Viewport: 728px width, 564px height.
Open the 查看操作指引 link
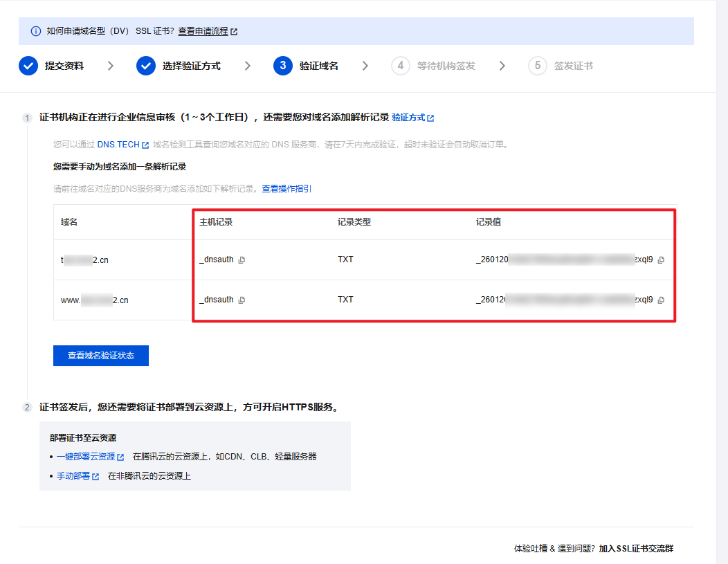[x=286, y=188]
